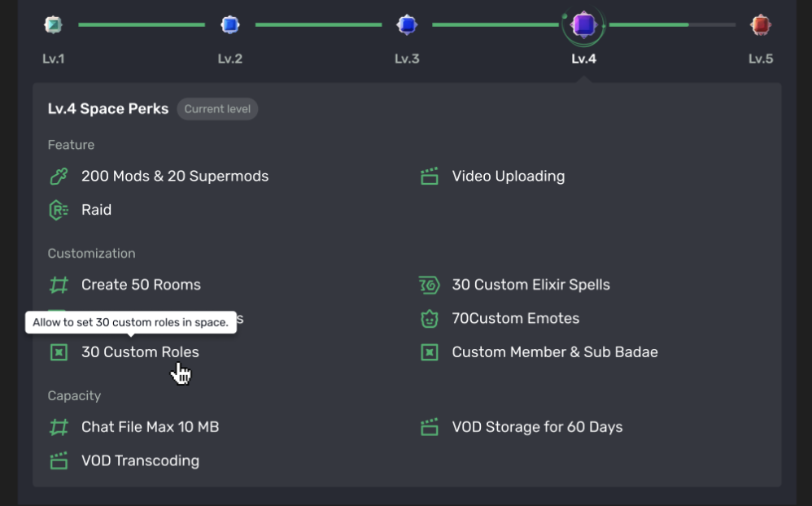Select the Lv.2 blue gem icon
812x506 pixels.
(x=230, y=24)
